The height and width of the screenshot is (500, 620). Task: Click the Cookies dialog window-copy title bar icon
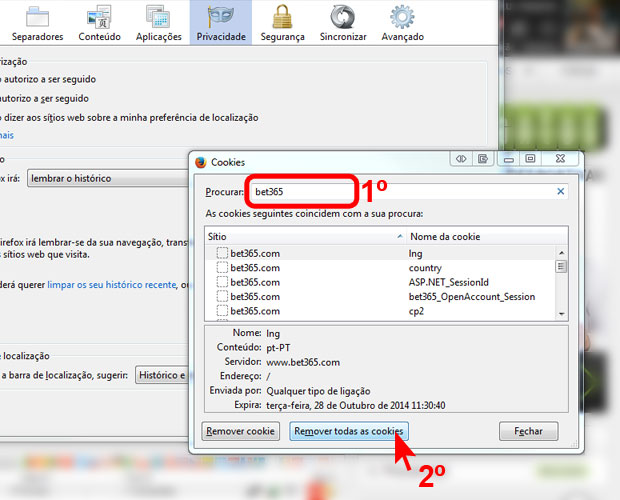click(x=483, y=159)
